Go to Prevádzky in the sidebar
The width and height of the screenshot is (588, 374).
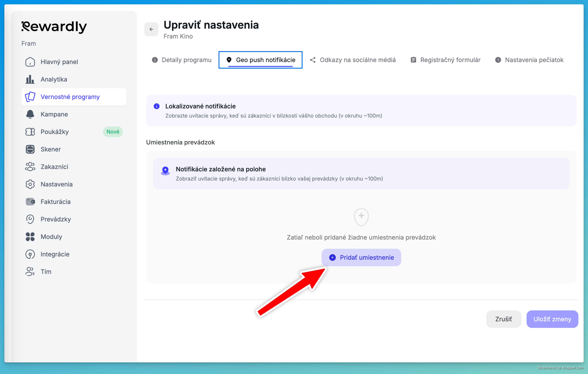[x=74, y=219]
